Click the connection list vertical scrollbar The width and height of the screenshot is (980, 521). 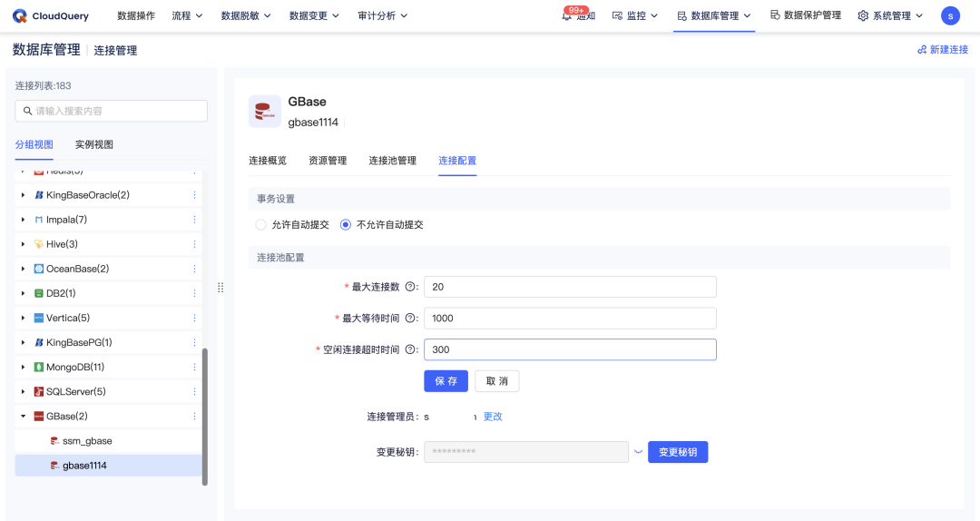pos(205,417)
